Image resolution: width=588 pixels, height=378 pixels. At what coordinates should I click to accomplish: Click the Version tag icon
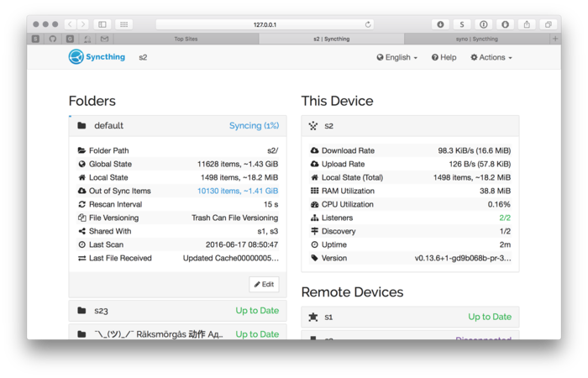tap(315, 258)
